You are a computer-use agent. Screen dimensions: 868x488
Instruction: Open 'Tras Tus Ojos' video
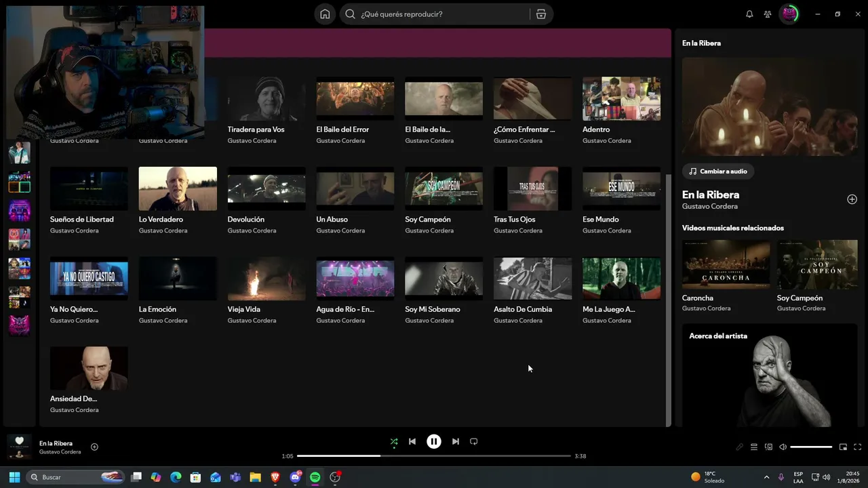(x=533, y=200)
